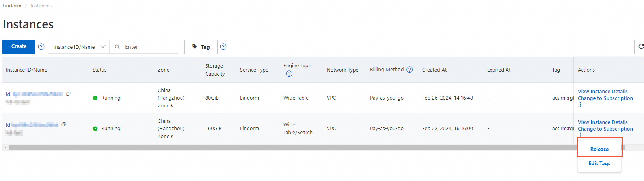644x181 pixels.
Task: View Instance Details for the first instance
Action: tap(602, 91)
